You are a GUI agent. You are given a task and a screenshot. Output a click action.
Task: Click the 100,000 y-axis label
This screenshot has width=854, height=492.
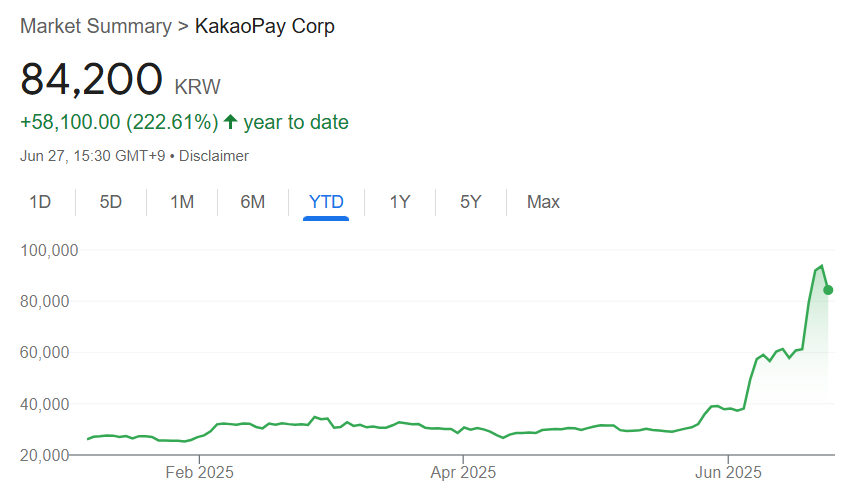50,249
